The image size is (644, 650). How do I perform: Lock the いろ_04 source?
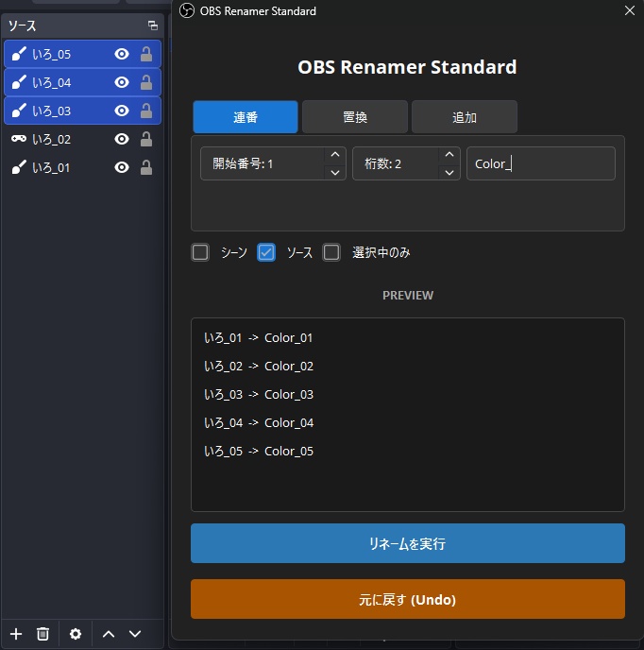click(146, 82)
